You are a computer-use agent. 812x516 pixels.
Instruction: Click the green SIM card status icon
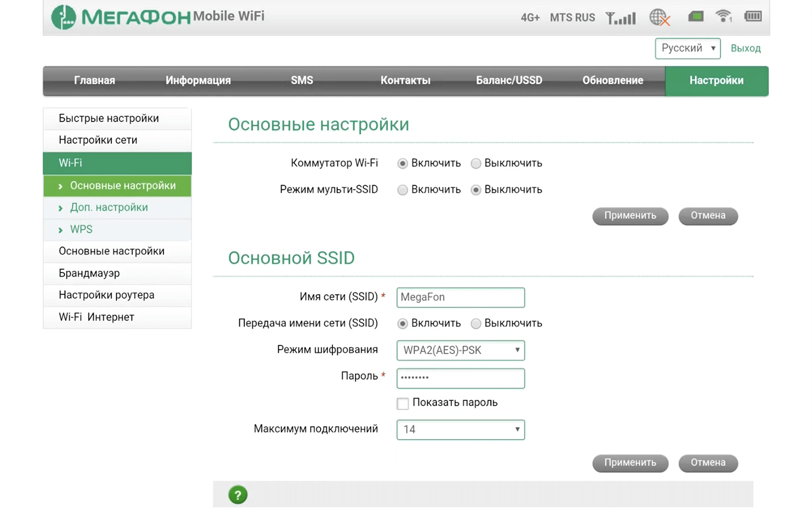click(696, 17)
